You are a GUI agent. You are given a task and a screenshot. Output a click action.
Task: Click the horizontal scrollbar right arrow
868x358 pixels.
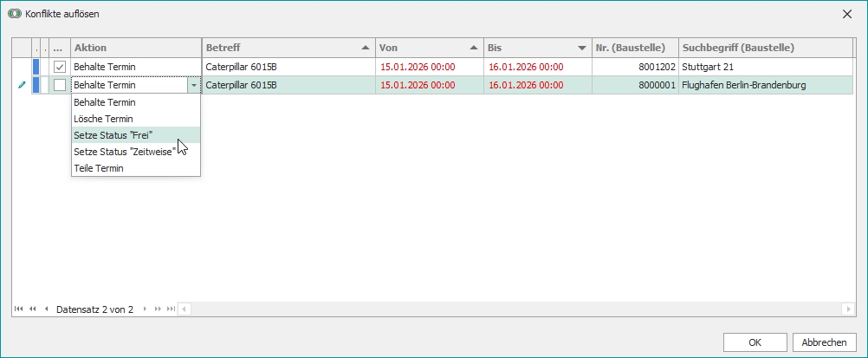click(848, 309)
